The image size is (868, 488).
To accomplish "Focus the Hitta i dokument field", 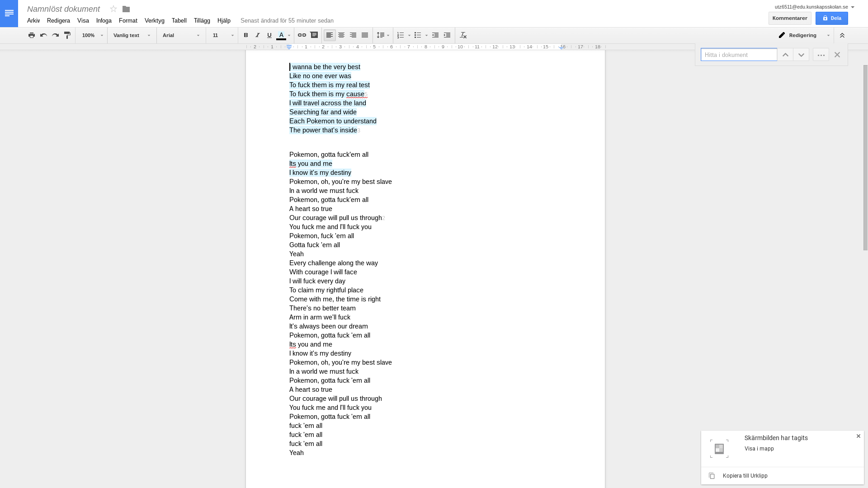I will tap(739, 55).
